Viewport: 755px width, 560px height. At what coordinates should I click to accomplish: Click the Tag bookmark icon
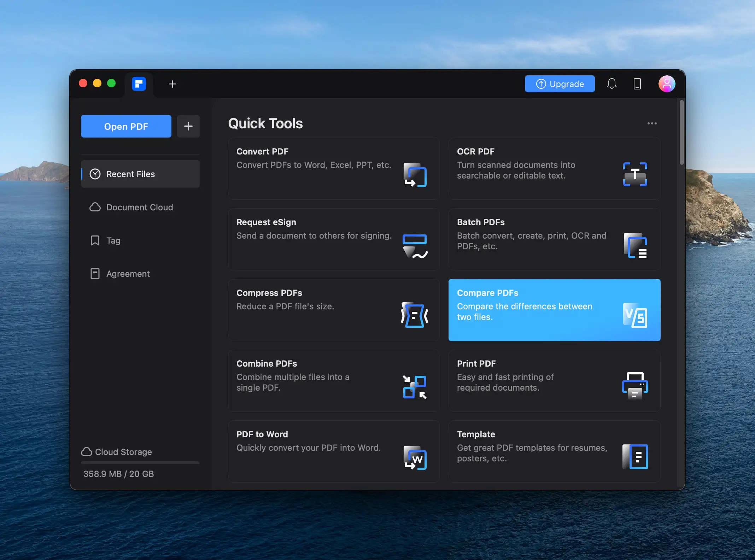tap(95, 240)
